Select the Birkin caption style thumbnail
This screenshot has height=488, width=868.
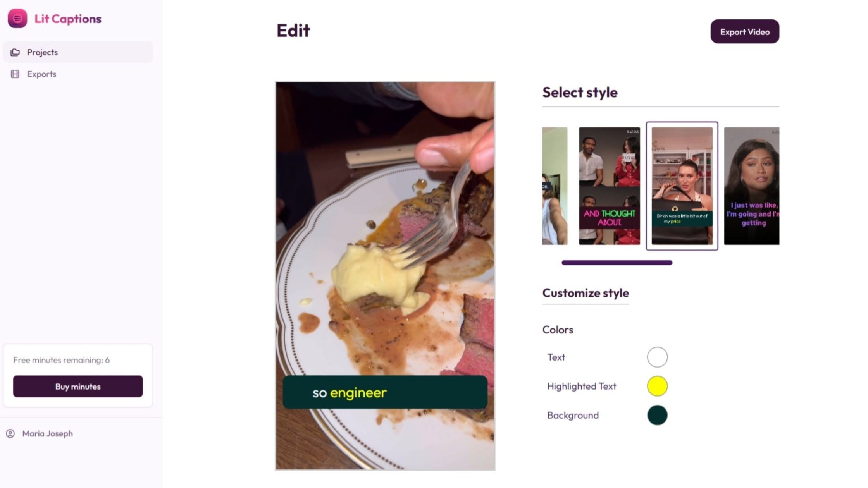(x=682, y=186)
